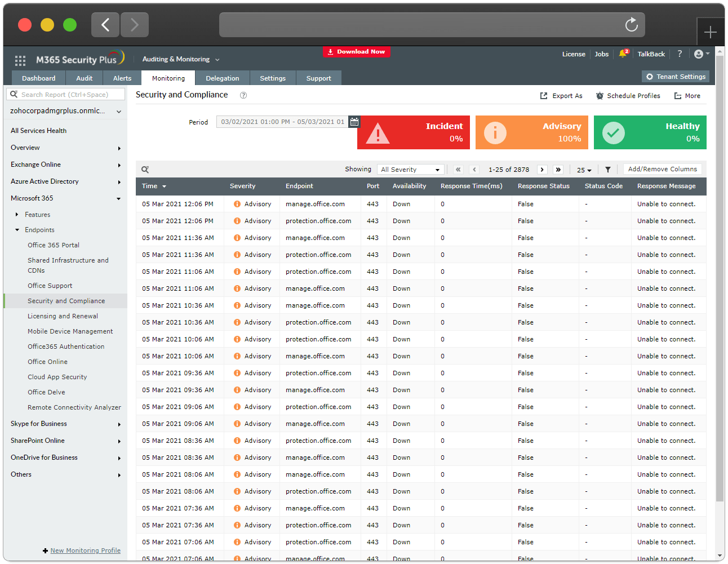The width and height of the screenshot is (728, 564).
Task: Collapse the Endpoints tree node
Action: coord(17,230)
